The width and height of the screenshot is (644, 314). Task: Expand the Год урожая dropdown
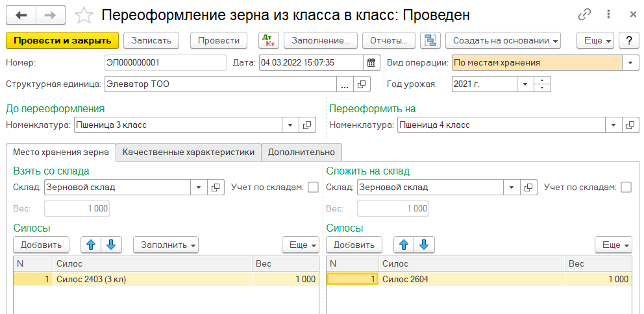pos(525,84)
